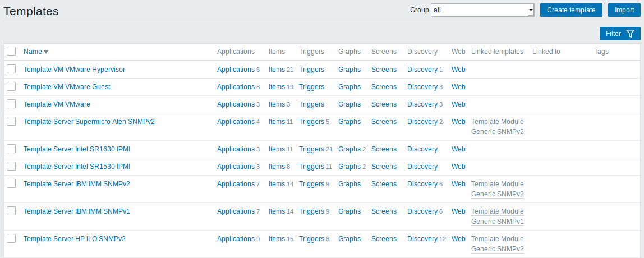Open Template VM VMware Hypervisor
This screenshot has height=258, width=644.
(75, 70)
